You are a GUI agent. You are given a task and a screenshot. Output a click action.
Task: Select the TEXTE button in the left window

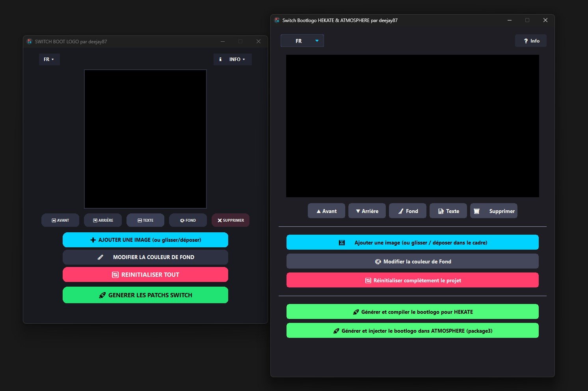pyautogui.click(x=145, y=221)
